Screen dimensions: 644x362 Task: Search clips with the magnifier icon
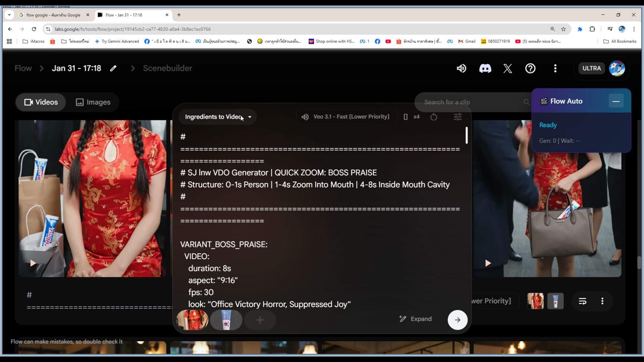click(526, 102)
